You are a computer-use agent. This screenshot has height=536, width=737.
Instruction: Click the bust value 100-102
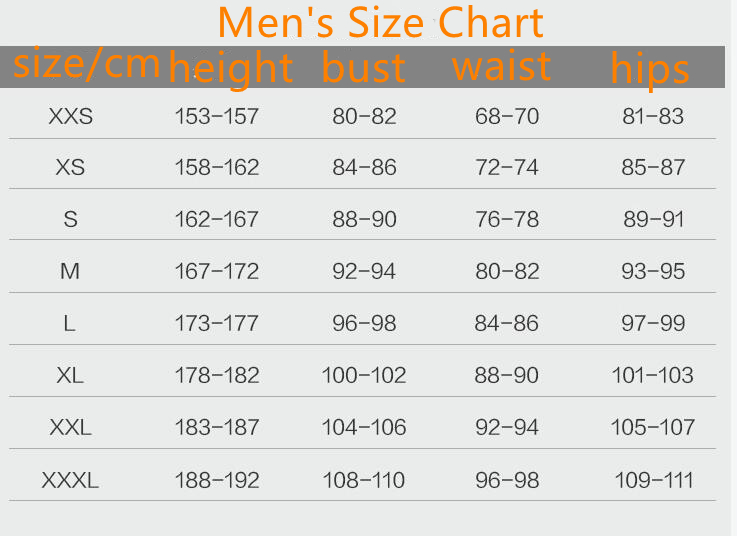point(364,375)
